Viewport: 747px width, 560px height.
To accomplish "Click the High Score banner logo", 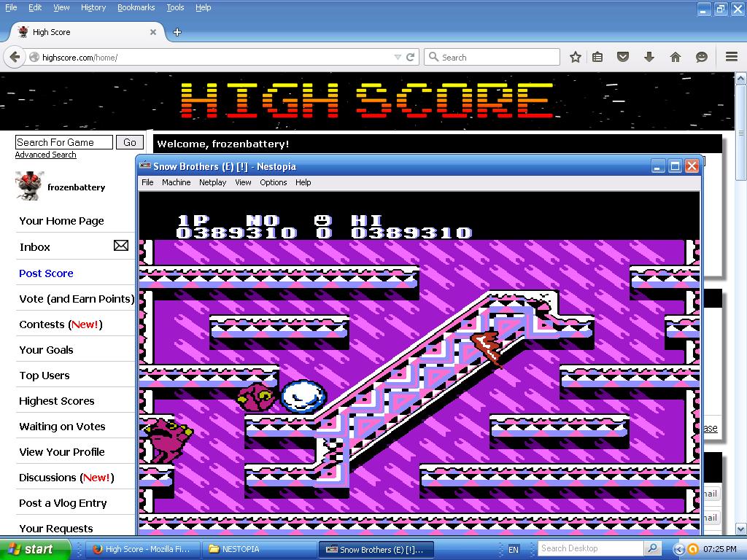I will pyautogui.click(x=367, y=101).
